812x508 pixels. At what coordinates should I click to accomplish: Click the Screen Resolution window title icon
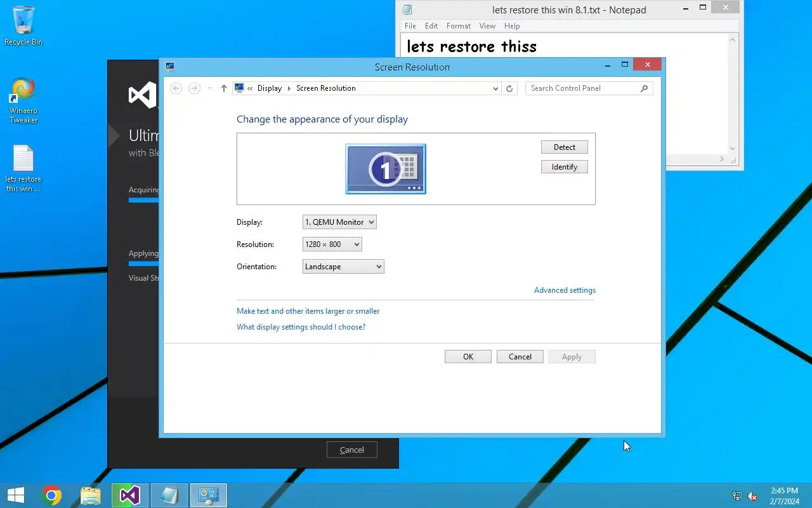click(x=170, y=66)
